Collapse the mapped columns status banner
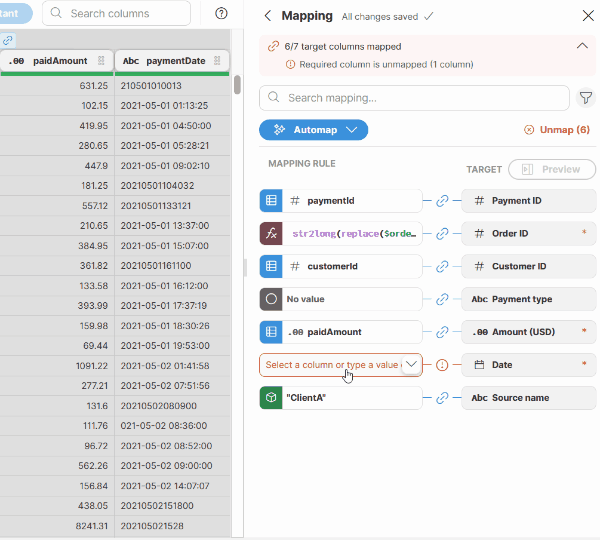The image size is (600, 540). (x=582, y=46)
